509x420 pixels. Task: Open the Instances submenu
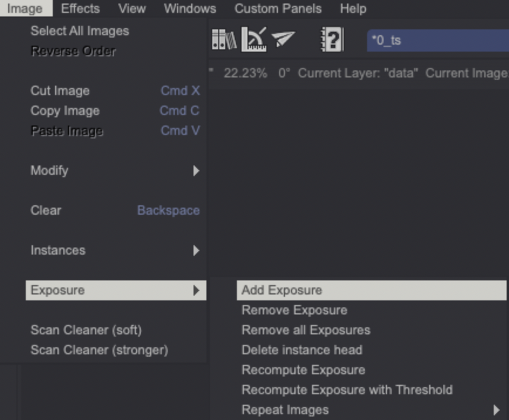tap(198, 250)
